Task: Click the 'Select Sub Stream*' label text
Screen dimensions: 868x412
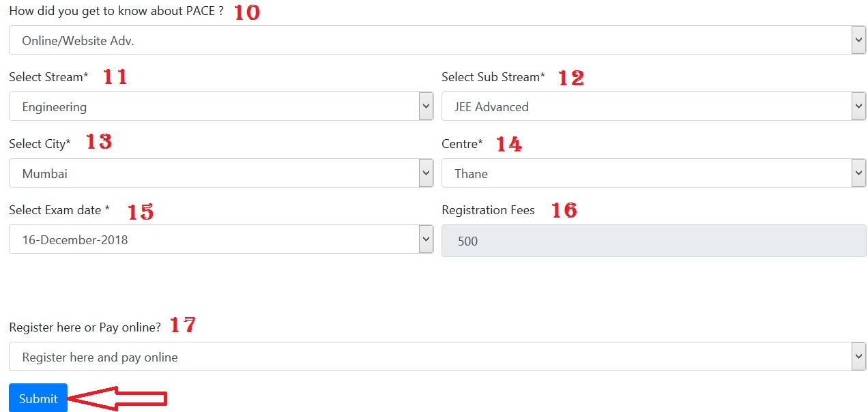Action: coord(493,77)
